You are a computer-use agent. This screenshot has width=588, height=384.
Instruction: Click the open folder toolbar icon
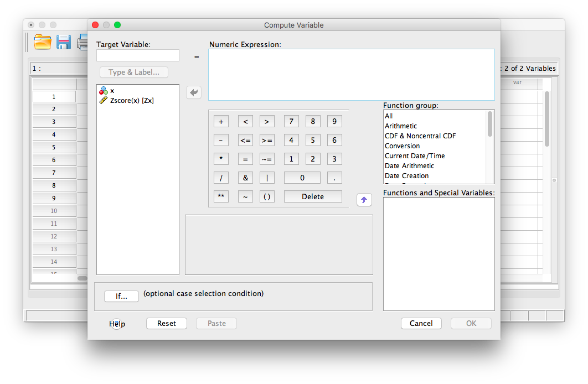click(x=43, y=42)
